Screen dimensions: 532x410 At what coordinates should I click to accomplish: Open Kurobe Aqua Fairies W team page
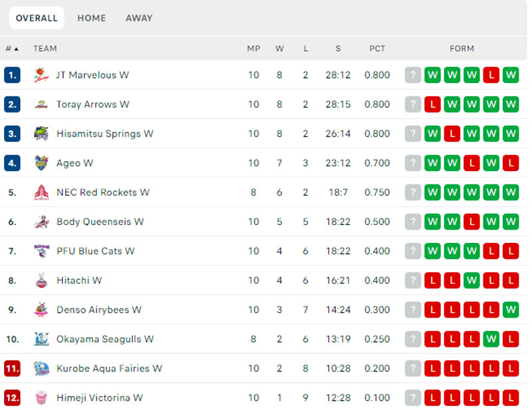[x=109, y=369]
